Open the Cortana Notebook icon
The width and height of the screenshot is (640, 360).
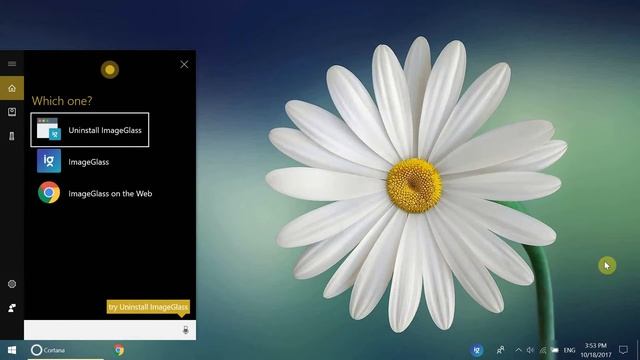[12, 112]
